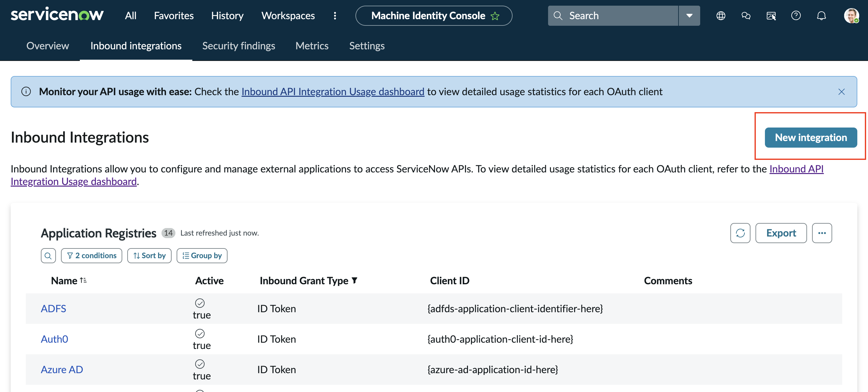
Task: Open the Group by options
Action: coord(202,256)
